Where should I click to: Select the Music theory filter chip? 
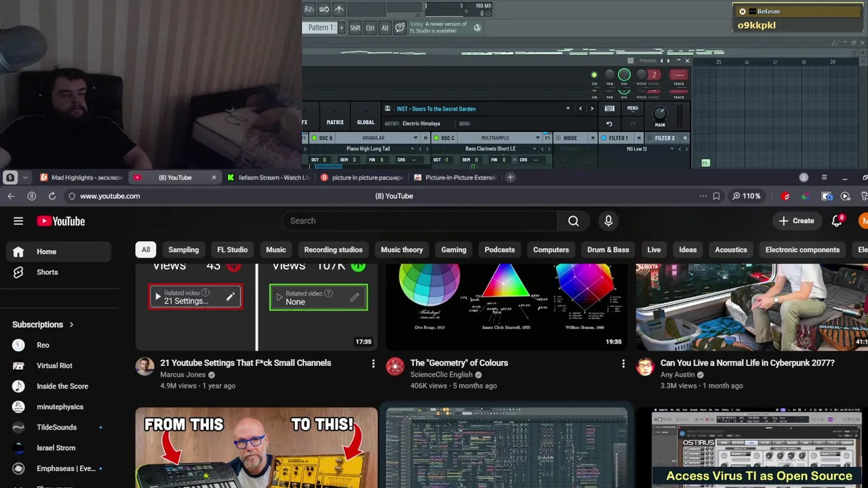point(401,249)
